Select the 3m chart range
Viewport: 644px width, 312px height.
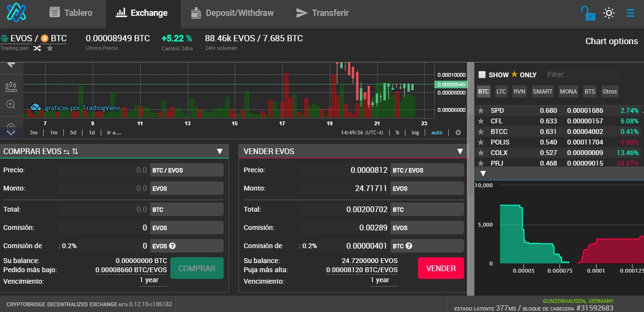click(34, 132)
